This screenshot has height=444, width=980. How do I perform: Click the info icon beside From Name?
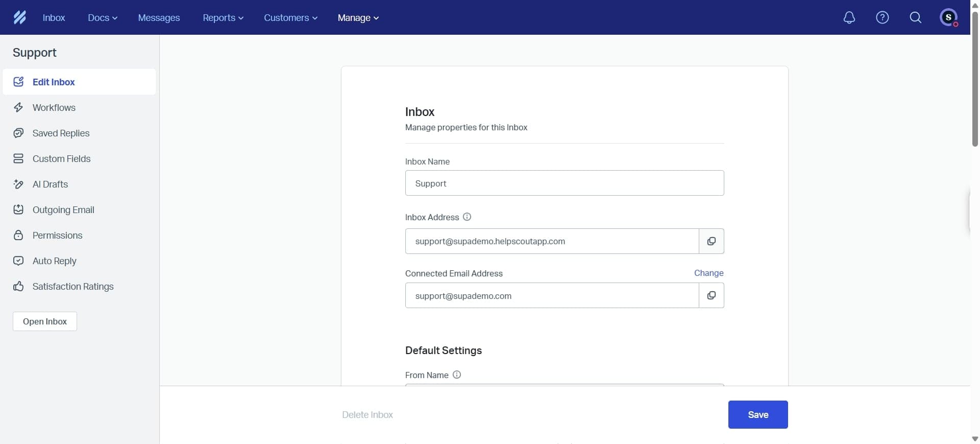(x=457, y=375)
